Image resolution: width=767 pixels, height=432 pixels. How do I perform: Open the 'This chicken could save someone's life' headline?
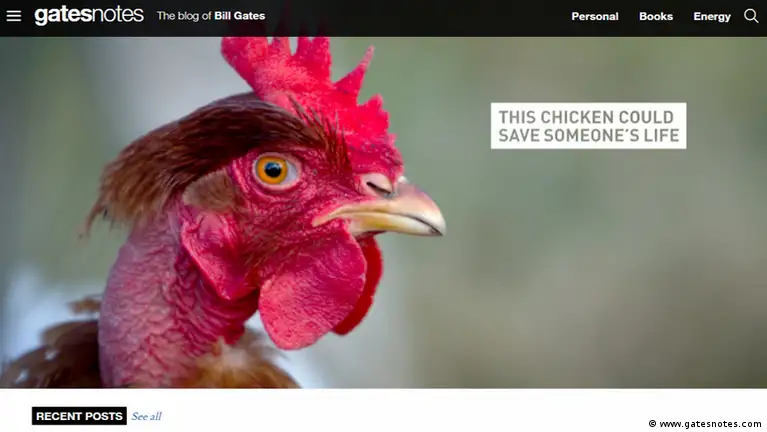tap(588, 126)
